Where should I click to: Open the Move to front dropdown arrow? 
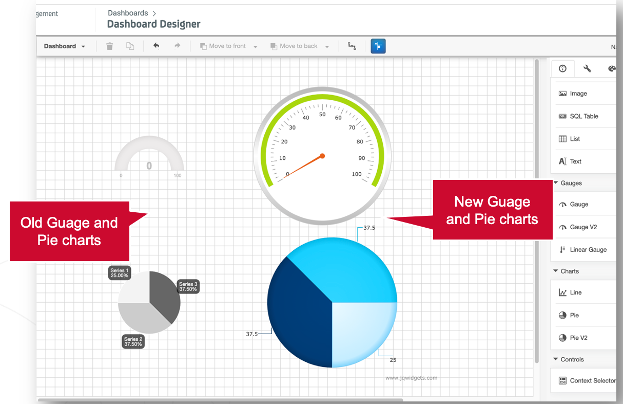pyautogui.click(x=256, y=46)
